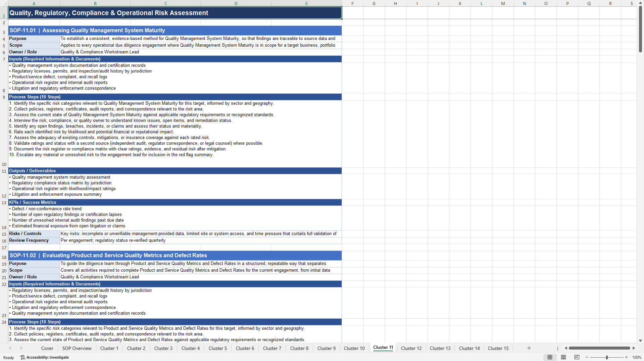Switch to Normal view icon

(x=550, y=357)
